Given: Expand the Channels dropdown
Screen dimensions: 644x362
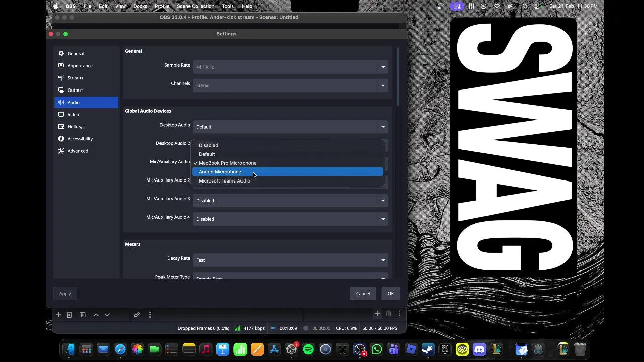Looking at the screenshot, I should (x=291, y=85).
